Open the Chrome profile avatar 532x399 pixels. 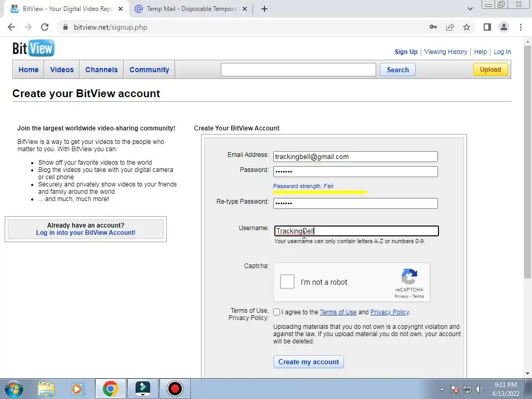tap(504, 27)
